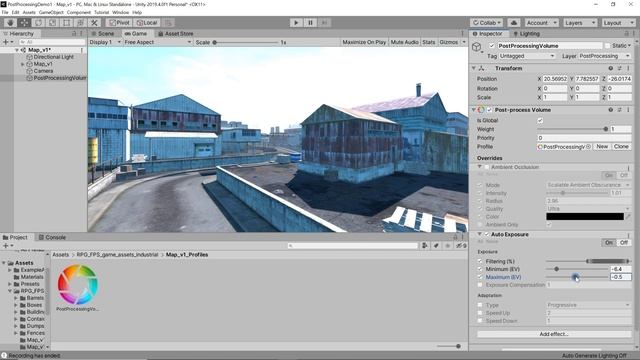Viewport: 640px width, 360px height.
Task: Click Save search star icon in Project
Action: point(447,245)
